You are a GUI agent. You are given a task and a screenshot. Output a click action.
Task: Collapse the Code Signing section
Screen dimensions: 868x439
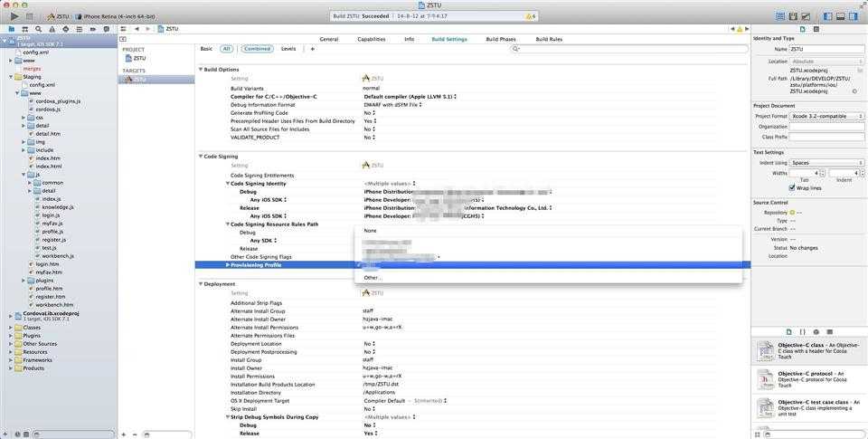pos(201,157)
